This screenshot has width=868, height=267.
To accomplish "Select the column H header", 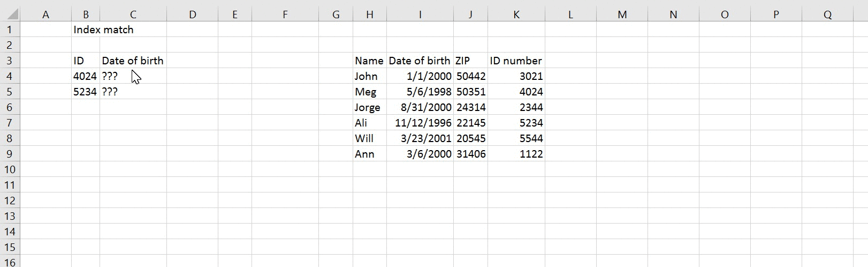I will tap(369, 14).
